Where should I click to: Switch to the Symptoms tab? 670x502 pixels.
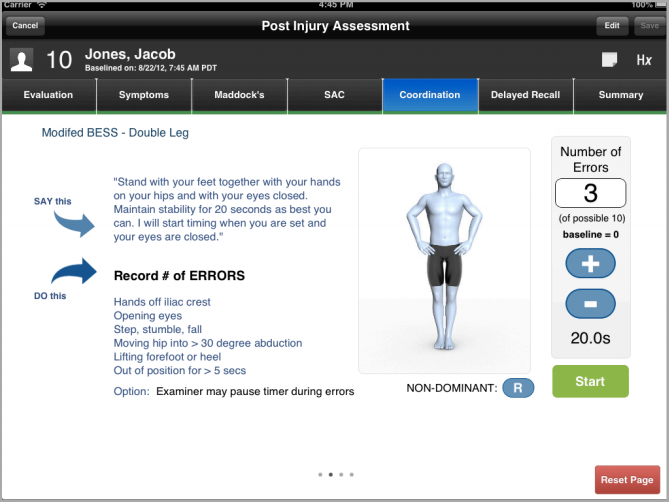click(x=144, y=95)
